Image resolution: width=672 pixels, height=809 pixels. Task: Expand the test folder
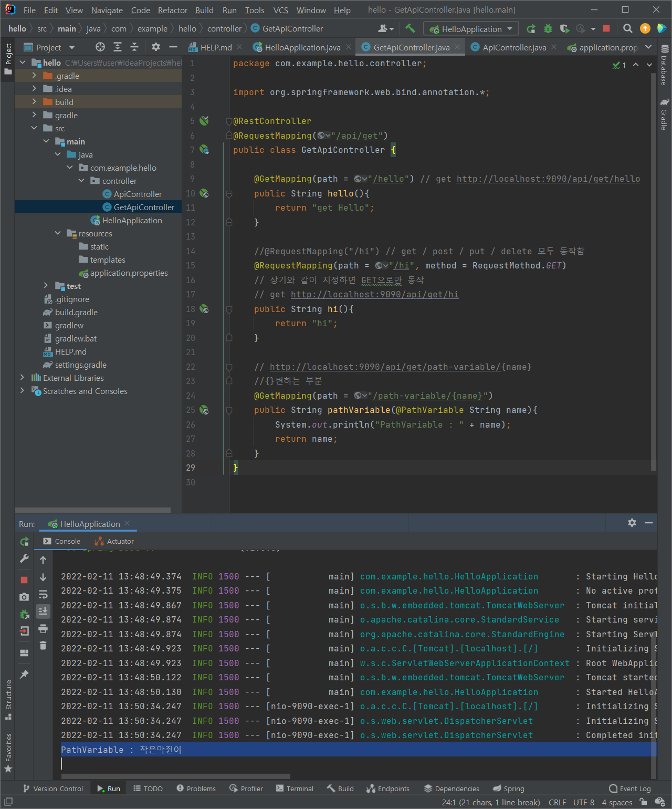tap(46, 286)
